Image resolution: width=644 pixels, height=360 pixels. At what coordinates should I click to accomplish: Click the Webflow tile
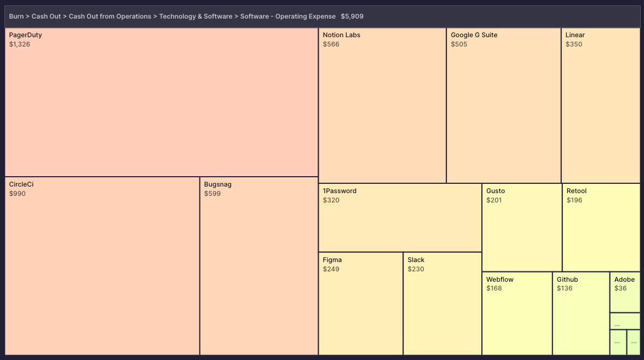click(517, 313)
